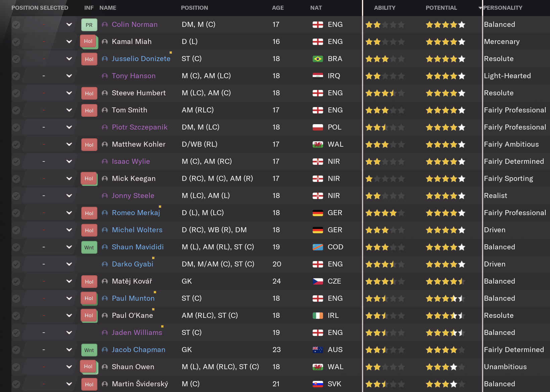Screen dimensions: 550x392
Task: Open Piotr Szczepanik's player profile
Action: 139,127
